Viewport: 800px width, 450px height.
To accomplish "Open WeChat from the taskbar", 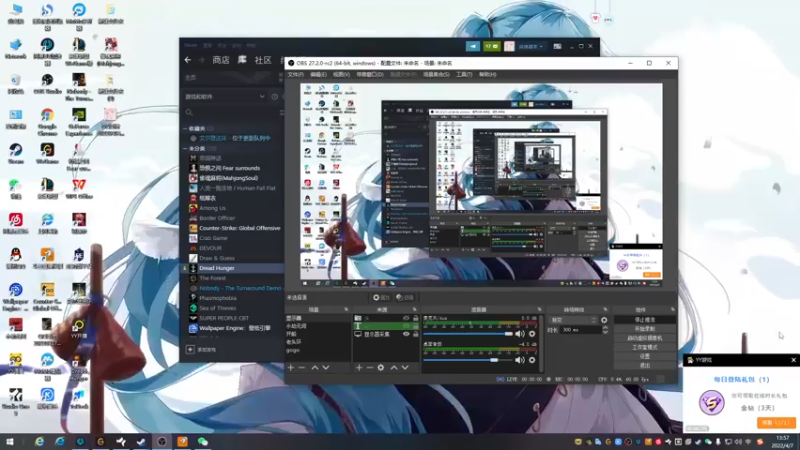I will click(203, 442).
